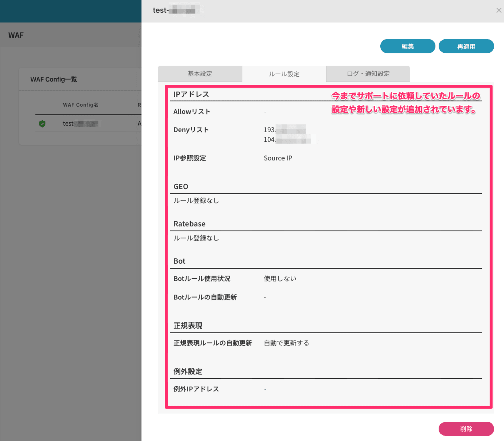
Task: Click the WAF page heading
Action: click(16, 35)
